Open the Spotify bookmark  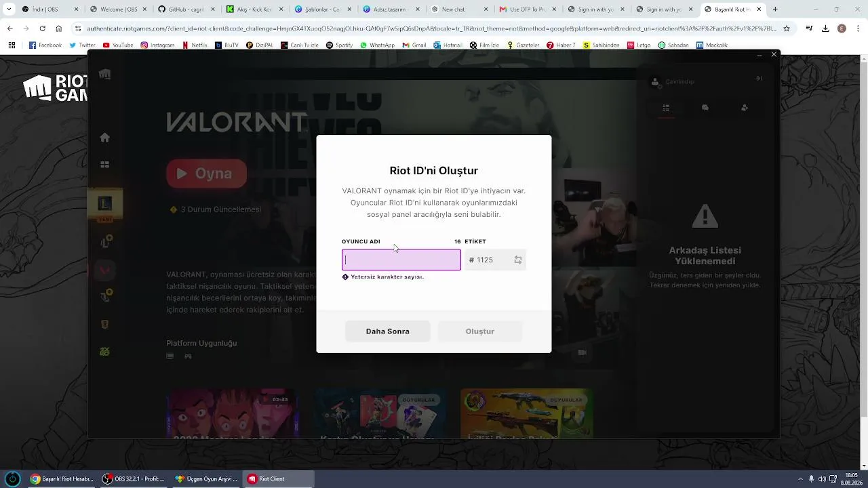click(340, 45)
